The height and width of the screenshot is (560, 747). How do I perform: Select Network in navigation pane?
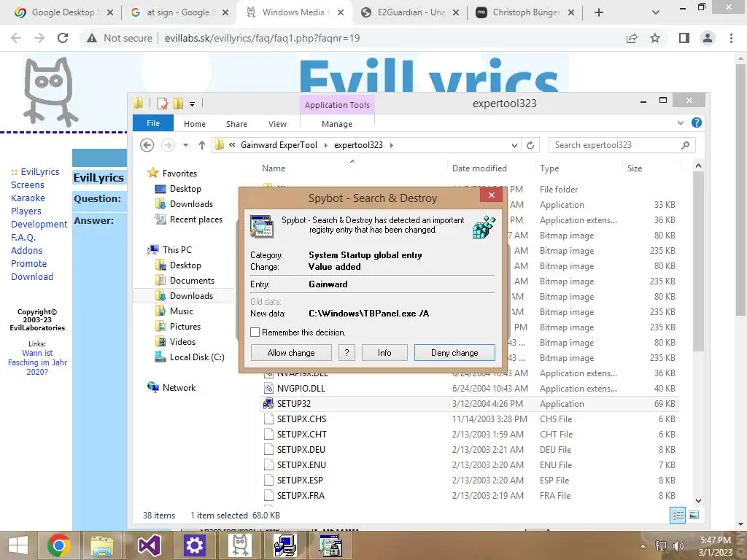[179, 388]
